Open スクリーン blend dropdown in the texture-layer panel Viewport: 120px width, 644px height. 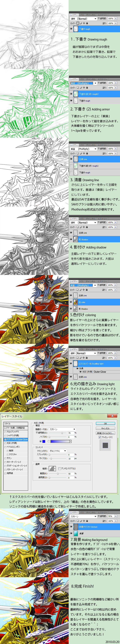(83, 517)
